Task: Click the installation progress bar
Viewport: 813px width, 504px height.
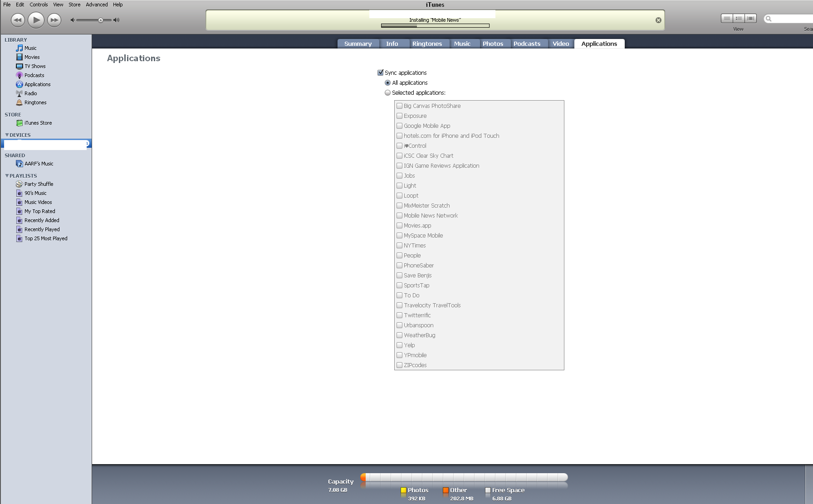Action: pyautogui.click(x=435, y=25)
